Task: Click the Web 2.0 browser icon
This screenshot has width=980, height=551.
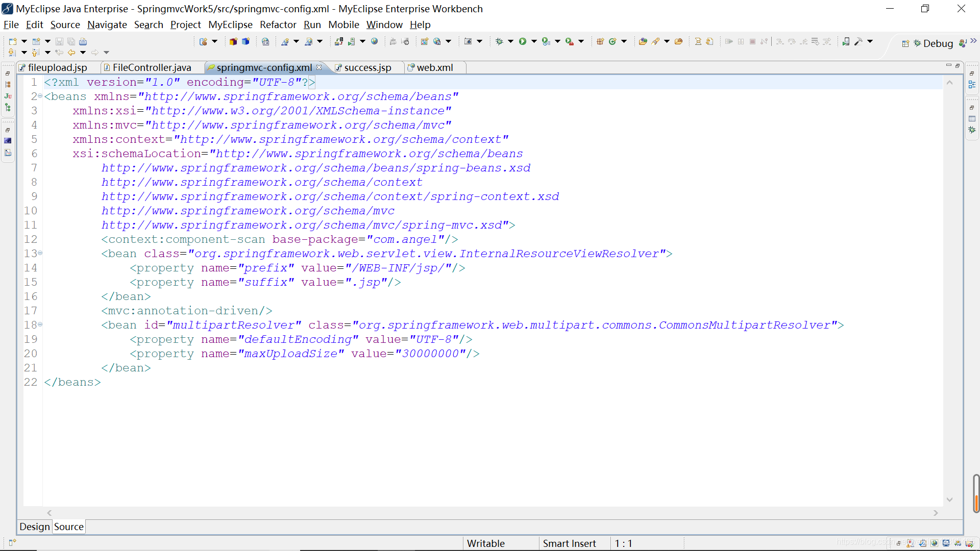Action: pyautogui.click(x=265, y=41)
